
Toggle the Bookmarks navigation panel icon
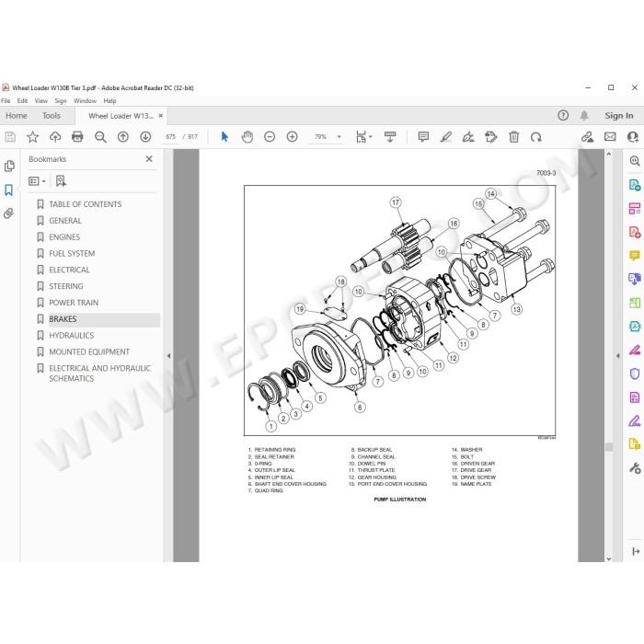click(x=8, y=190)
